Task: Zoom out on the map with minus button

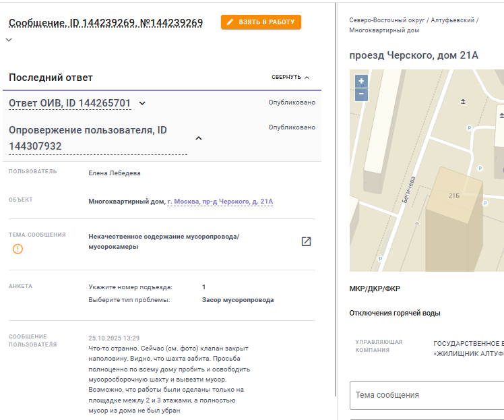Action: 361,94
